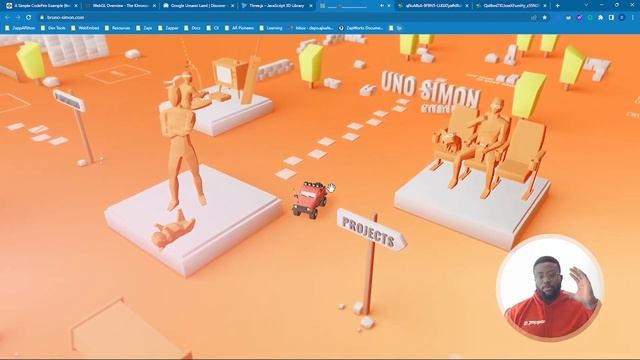Open the Docs bookmark folder
The image size is (640, 360).
(x=192, y=28)
